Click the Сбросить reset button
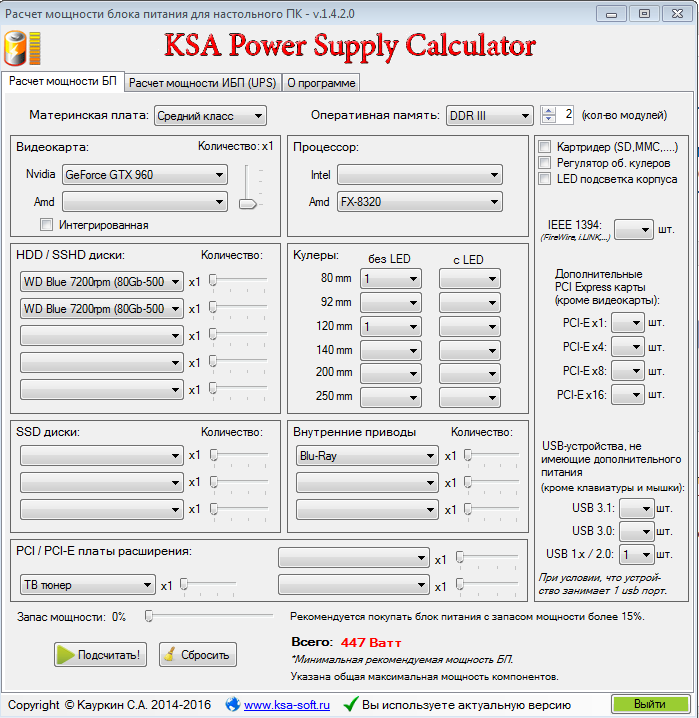This screenshot has width=699, height=718. coord(198,654)
